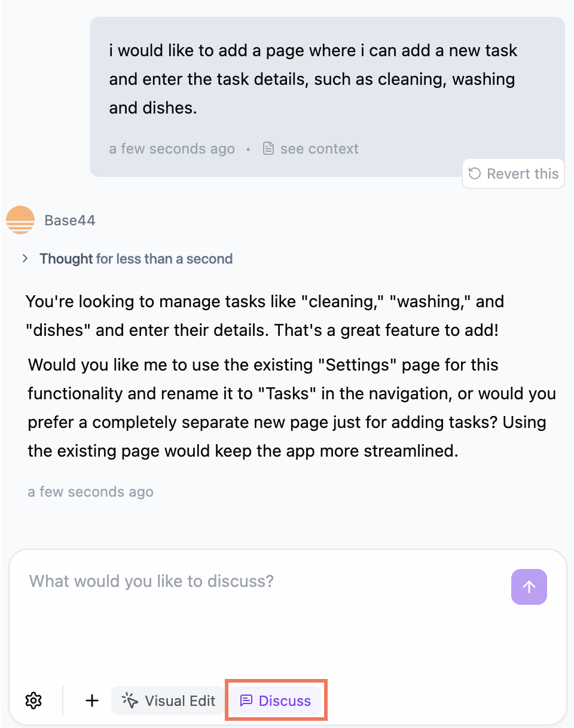This screenshot has height=728, width=574.
Task: Click the settings gear icon
Action: 33,701
